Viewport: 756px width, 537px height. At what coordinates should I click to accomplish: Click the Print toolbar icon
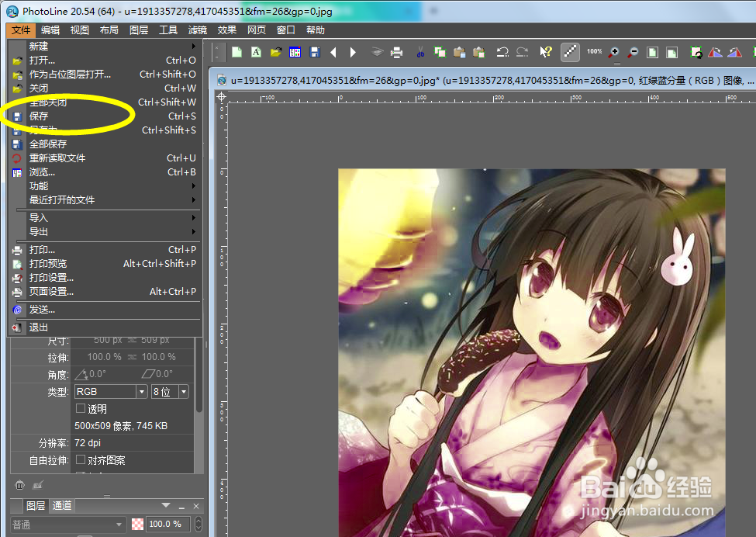(x=396, y=52)
